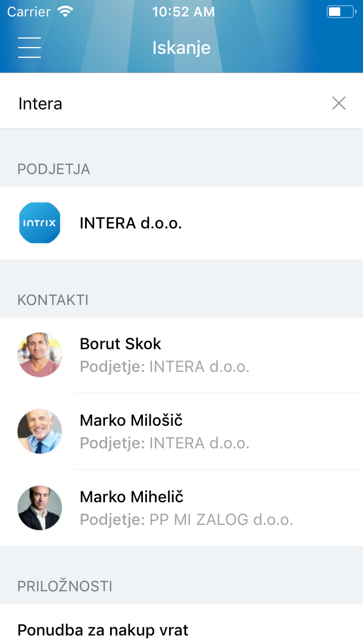Open the INTERA d.o.o. company result

(x=131, y=223)
